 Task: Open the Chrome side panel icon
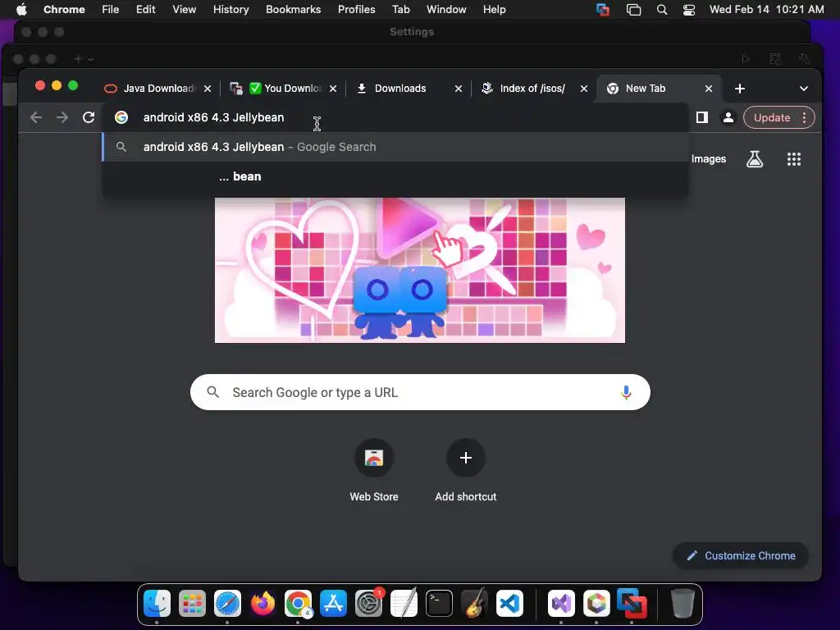pos(702,117)
